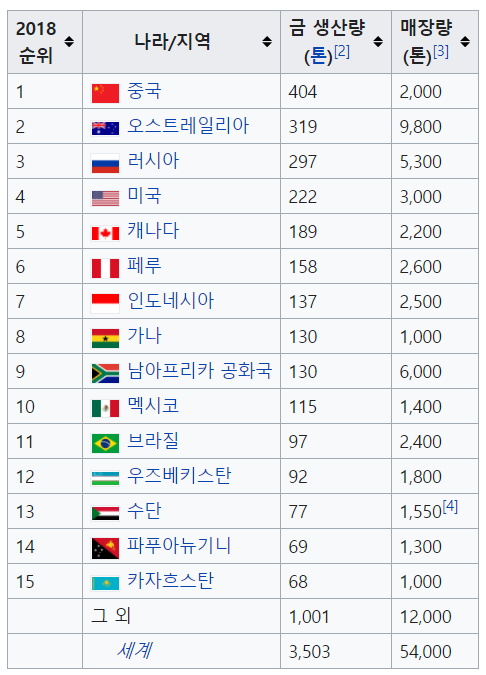The image size is (486, 675).
Task: Open the 러시아 link
Action: point(153,161)
